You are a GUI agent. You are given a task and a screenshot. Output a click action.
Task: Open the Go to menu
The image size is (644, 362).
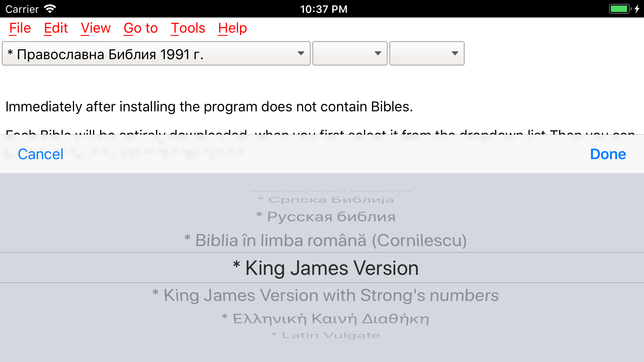pyautogui.click(x=141, y=28)
